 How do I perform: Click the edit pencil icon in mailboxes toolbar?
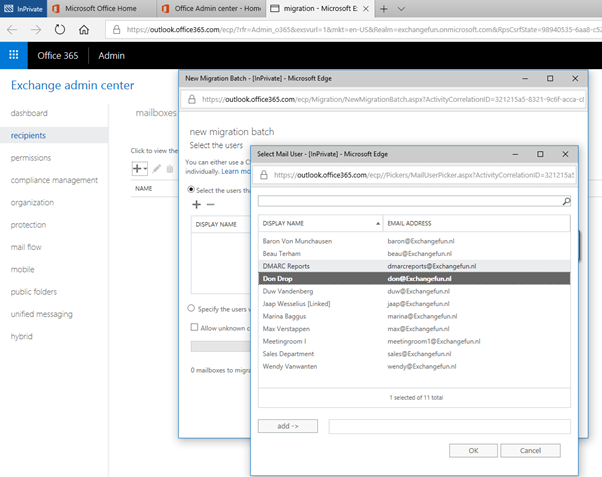pyautogui.click(x=157, y=169)
